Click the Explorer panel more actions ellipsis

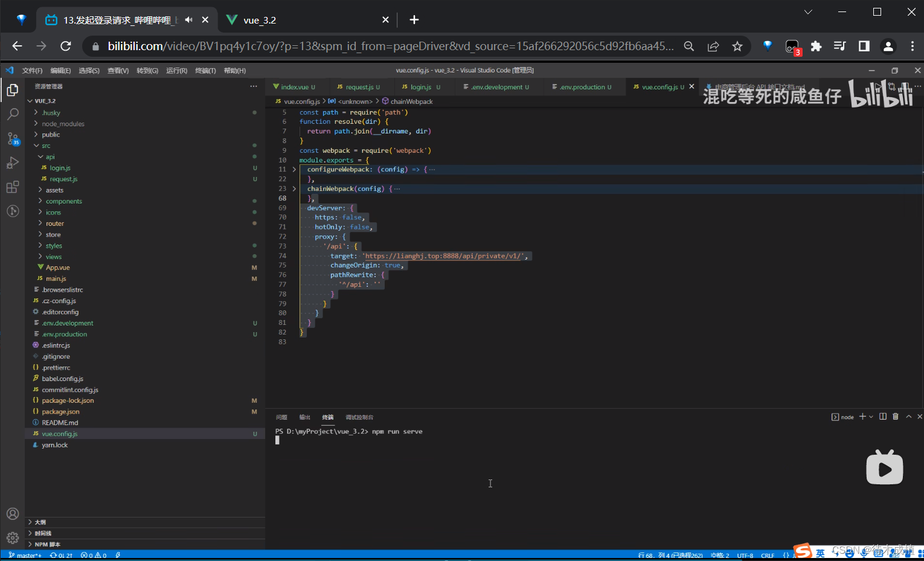pyautogui.click(x=254, y=86)
